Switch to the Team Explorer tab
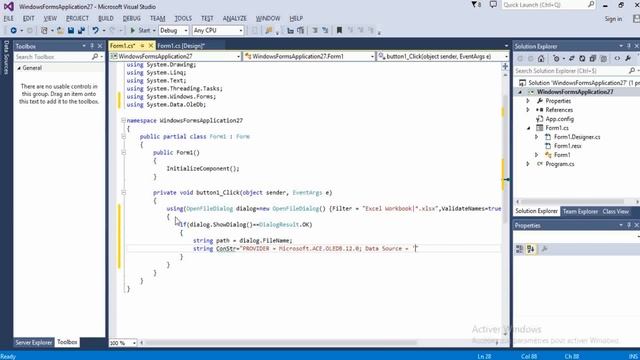The height and width of the screenshot is (360, 640). [580, 211]
